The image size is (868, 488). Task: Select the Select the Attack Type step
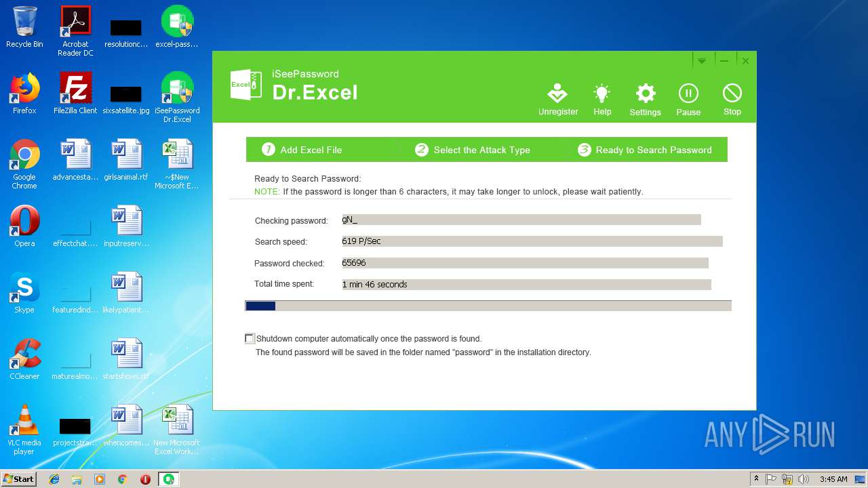coord(473,150)
